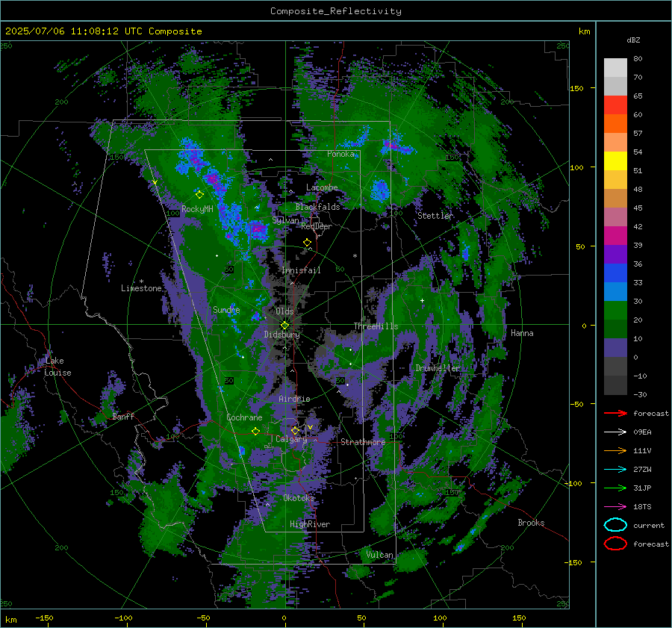Click the Innisfail city label
Viewport: 672px width, 628px height.
tap(301, 270)
